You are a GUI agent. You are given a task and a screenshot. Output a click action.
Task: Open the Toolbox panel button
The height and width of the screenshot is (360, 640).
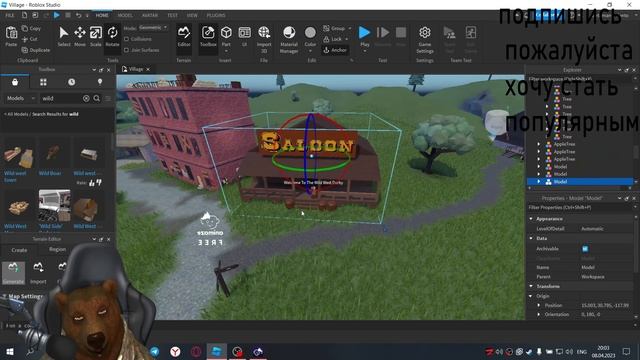tap(208, 36)
